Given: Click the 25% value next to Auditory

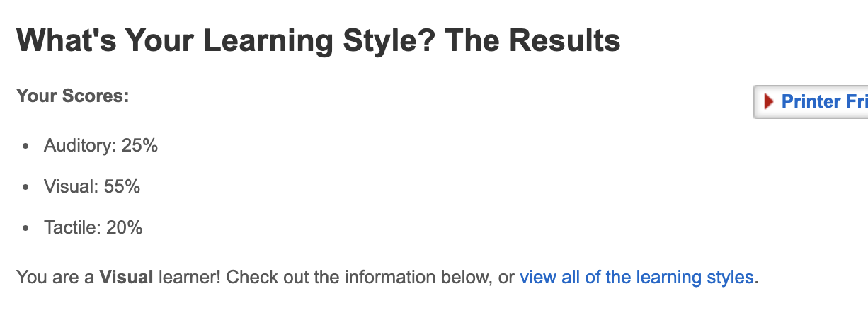Looking at the screenshot, I should click(x=139, y=146).
